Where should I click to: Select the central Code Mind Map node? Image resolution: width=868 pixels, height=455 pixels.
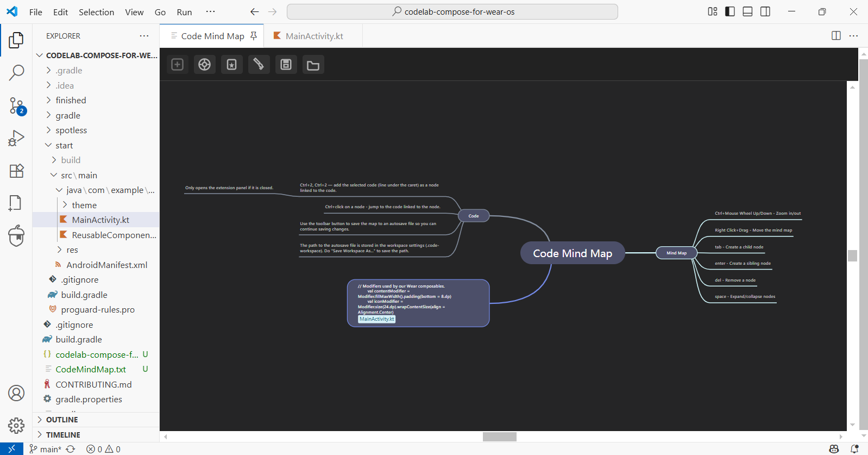click(x=572, y=253)
